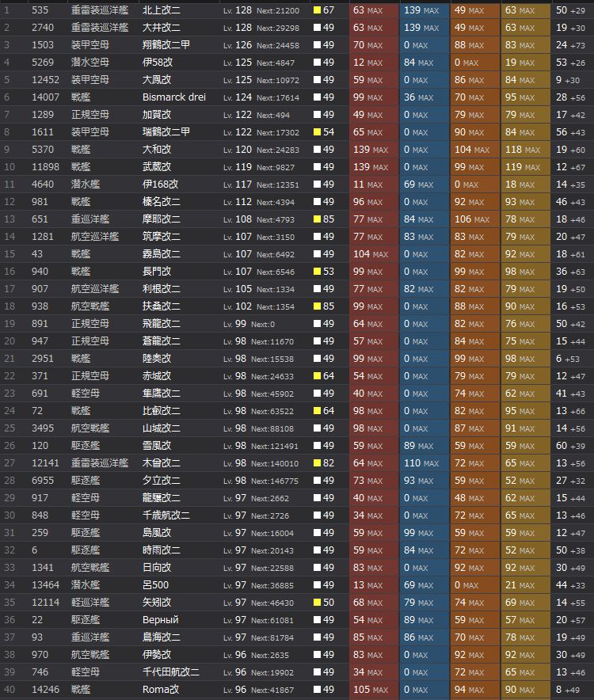Select ship name 伊168改
This screenshot has width=594, height=700.
pos(160,185)
